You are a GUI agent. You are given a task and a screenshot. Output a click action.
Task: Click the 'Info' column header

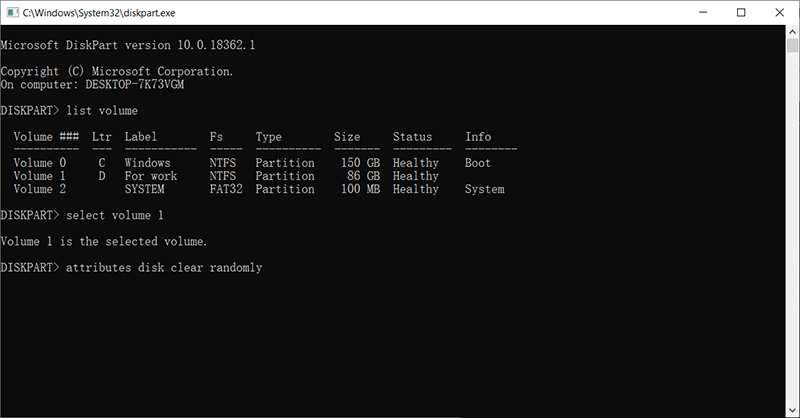pos(478,136)
